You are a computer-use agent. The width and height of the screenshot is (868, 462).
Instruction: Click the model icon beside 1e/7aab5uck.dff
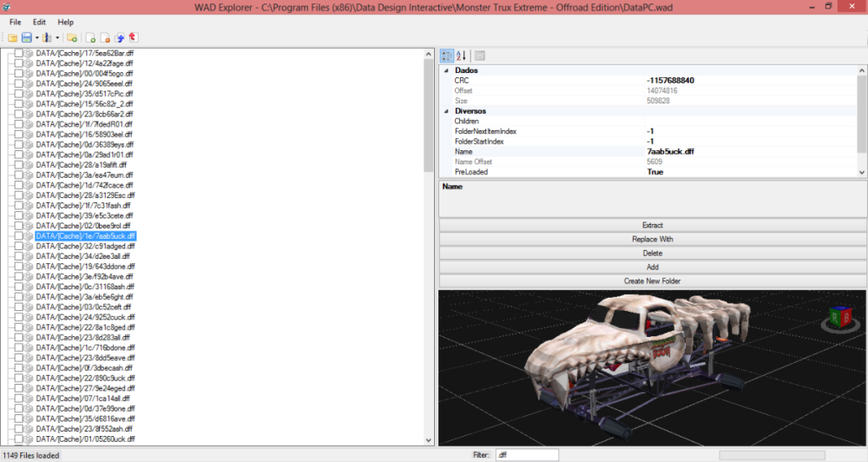pos(30,236)
